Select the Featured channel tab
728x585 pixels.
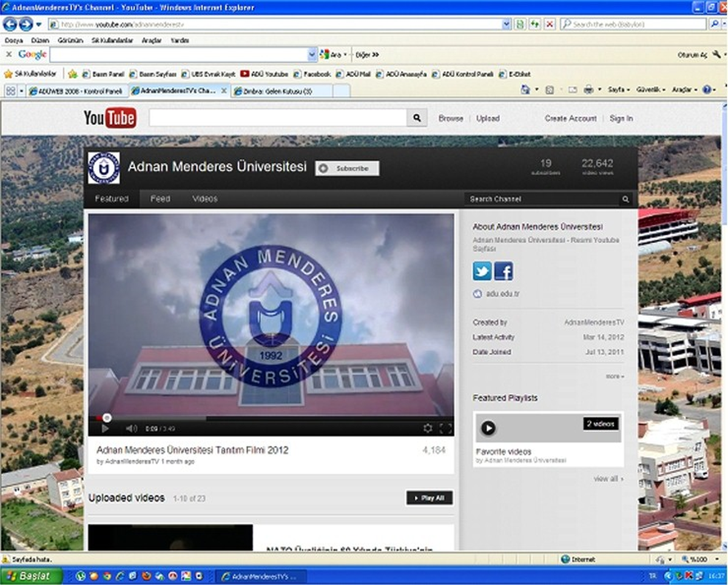(x=112, y=199)
